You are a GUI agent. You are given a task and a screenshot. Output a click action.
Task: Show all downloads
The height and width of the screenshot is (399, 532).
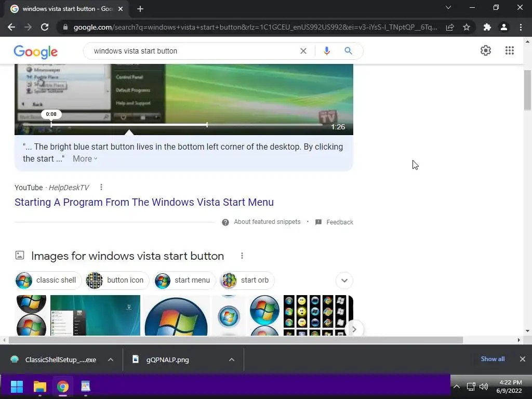[x=493, y=359]
